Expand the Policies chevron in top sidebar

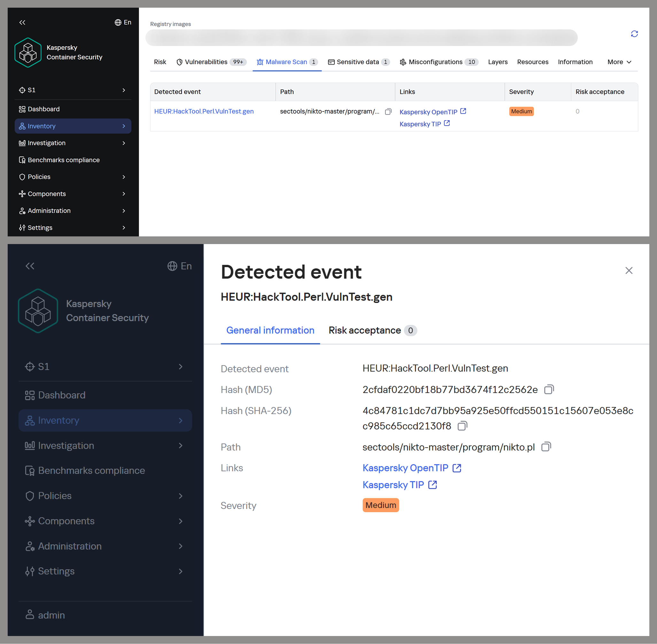click(x=124, y=177)
